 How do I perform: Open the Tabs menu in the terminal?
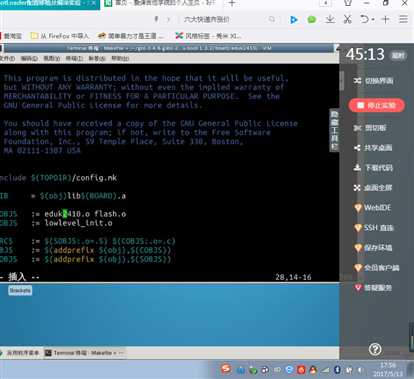click(97, 59)
